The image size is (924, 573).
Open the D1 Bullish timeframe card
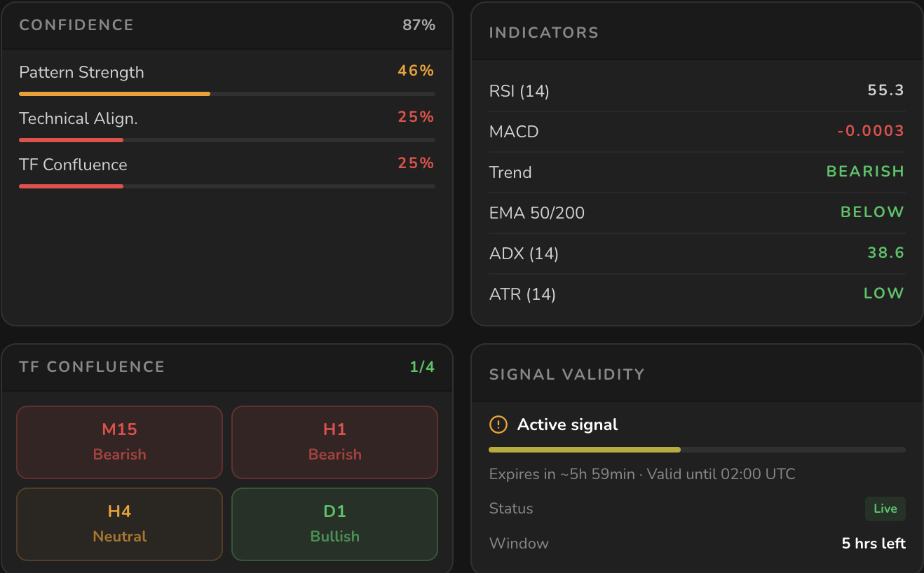click(x=335, y=525)
